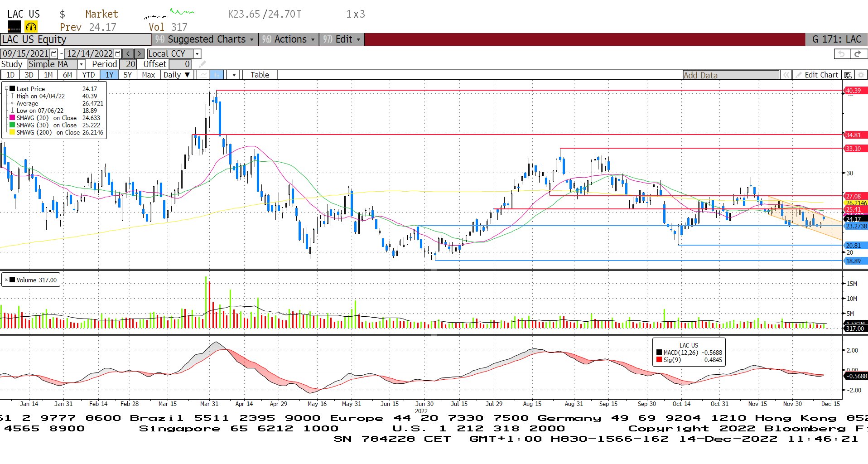Select the YTD time range
Image resolution: width=868 pixels, height=464 pixels.
(88, 75)
